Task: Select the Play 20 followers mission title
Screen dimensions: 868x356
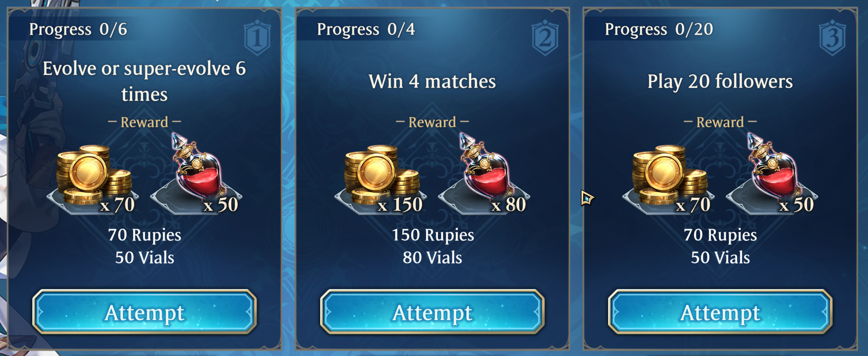Action: tap(720, 81)
